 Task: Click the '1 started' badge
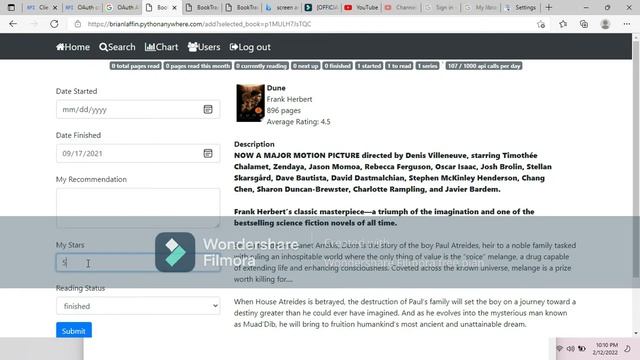tap(369, 66)
